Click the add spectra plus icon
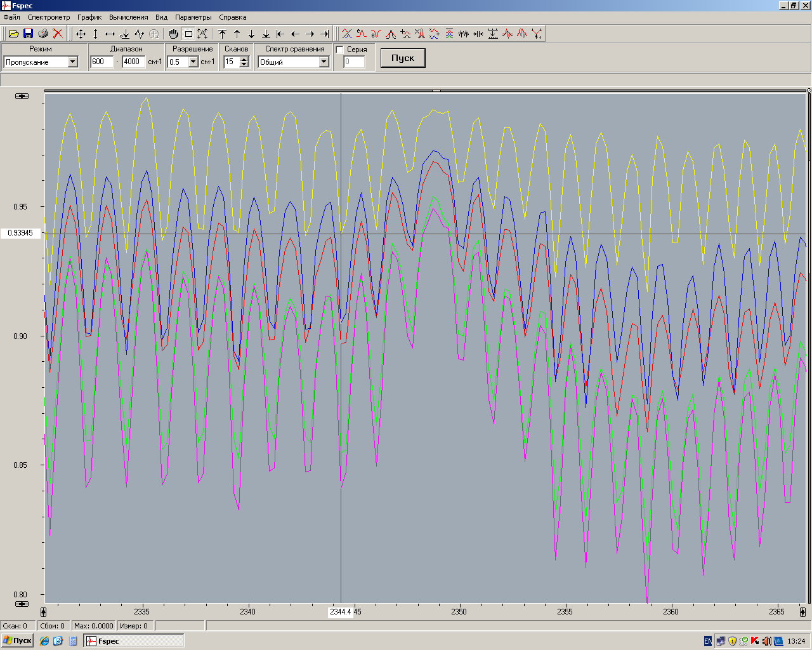 pyautogui.click(x=406, y=34)
